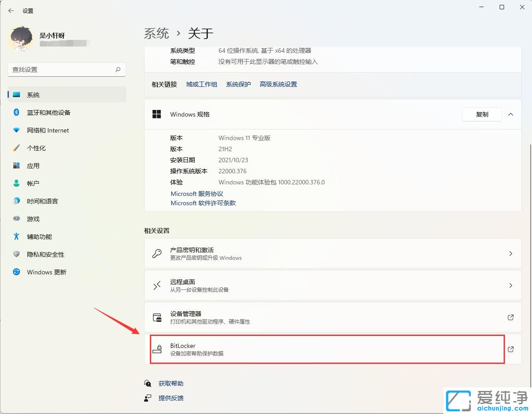Click the Windows 更新 sync icon
The width and height of the screenshot is (532, 414).
pos(16,272)
